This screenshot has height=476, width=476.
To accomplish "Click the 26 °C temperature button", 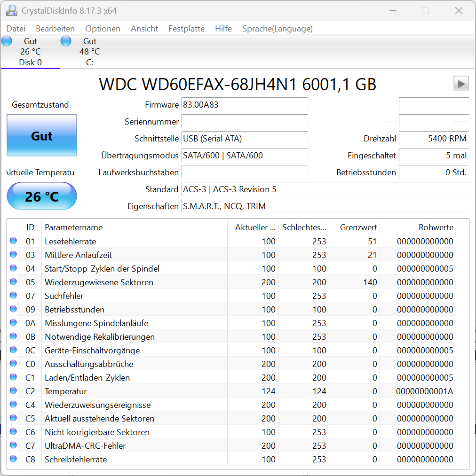I will (41, 196).
